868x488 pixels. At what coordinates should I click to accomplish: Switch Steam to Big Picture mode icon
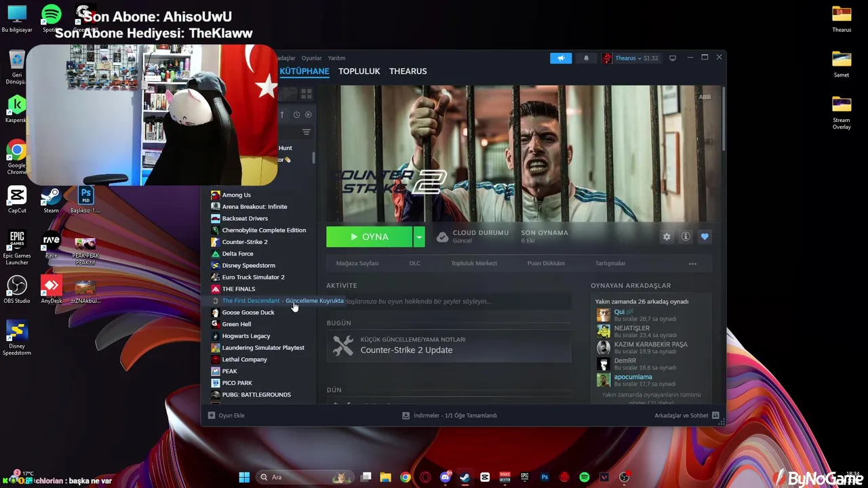[673, 58]
